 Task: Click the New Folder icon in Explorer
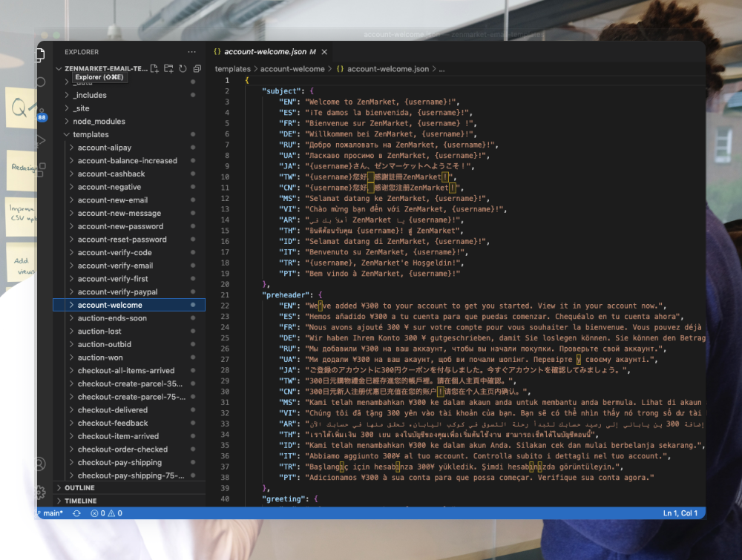pos(168,68)
